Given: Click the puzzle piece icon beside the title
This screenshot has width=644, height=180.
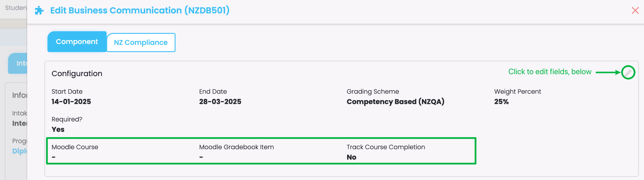Looking at the screenshot, I should tap(39, 11).
